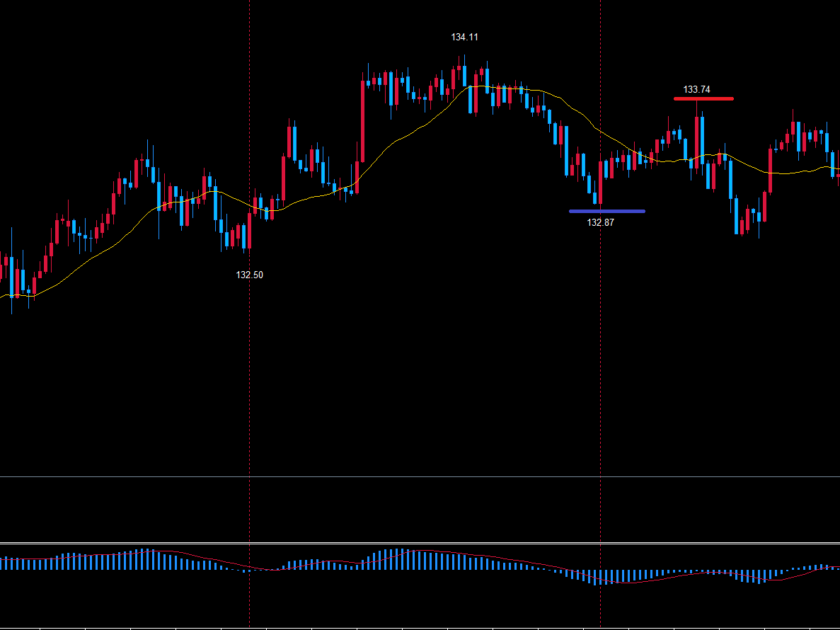
Task: Click the 134.11 high price label
Action: pyautogui.click(x=464, y=37)
